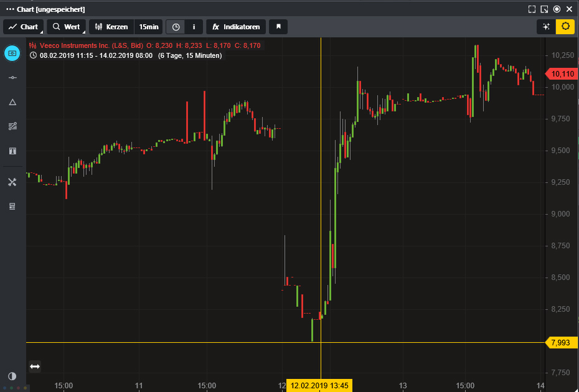579x392 pixels.
Task: Toggle the info 'i' button
Action: point(194,27)
